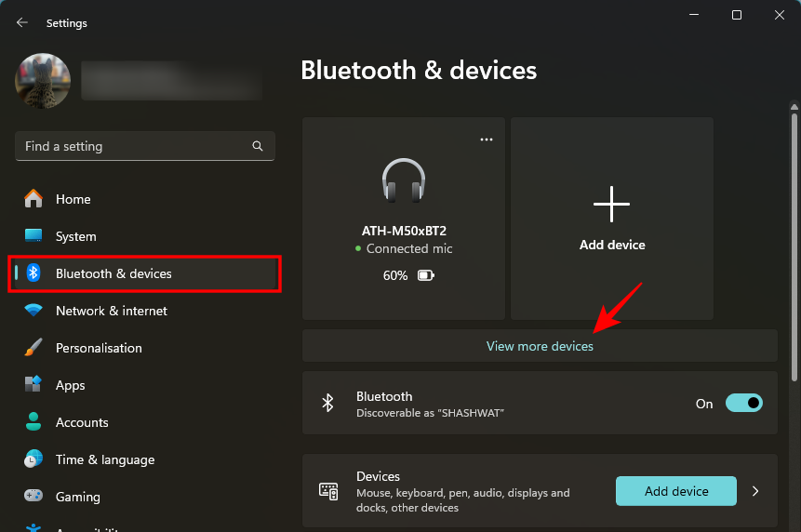Click the plus icon to add device
Screen dimensions: 801x532
(611, 205)
